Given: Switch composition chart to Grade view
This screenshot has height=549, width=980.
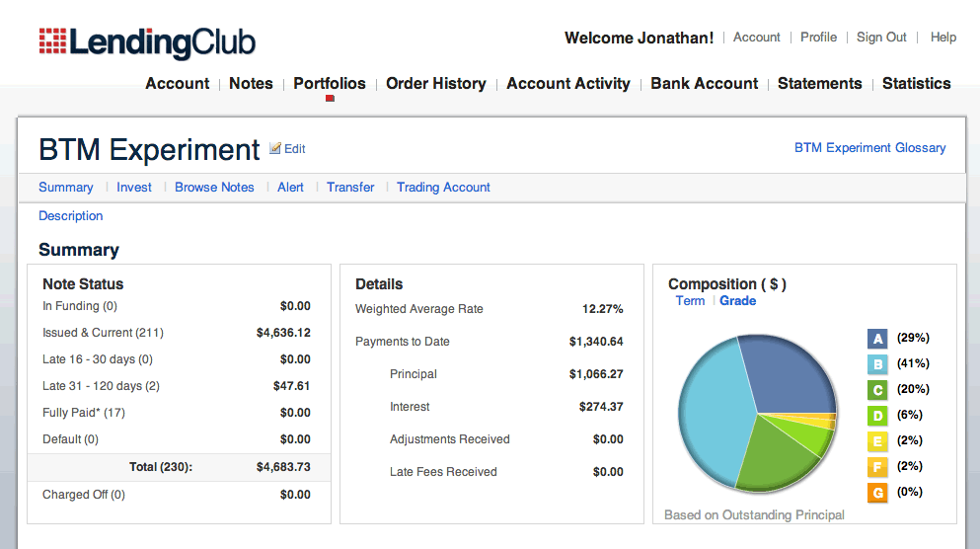Looking at the screenshot, I should click(x=737, y=301).
